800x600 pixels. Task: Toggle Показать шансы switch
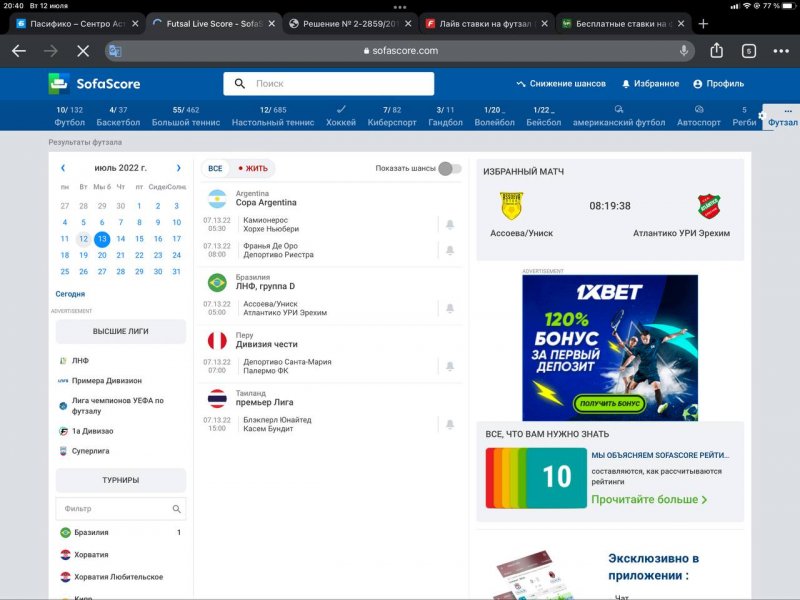[449, 168]
